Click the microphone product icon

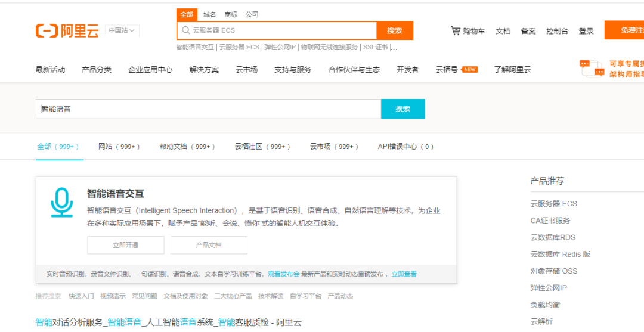(x=61, y=202)
